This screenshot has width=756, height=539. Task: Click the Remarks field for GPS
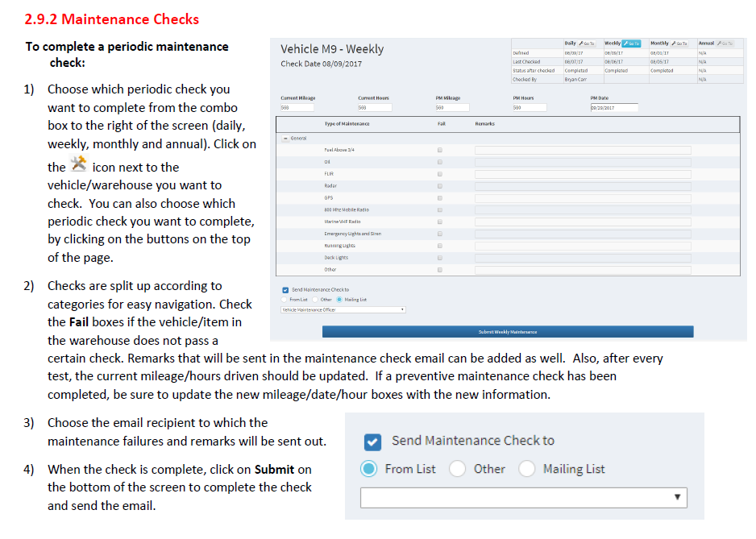coord(583,198)
